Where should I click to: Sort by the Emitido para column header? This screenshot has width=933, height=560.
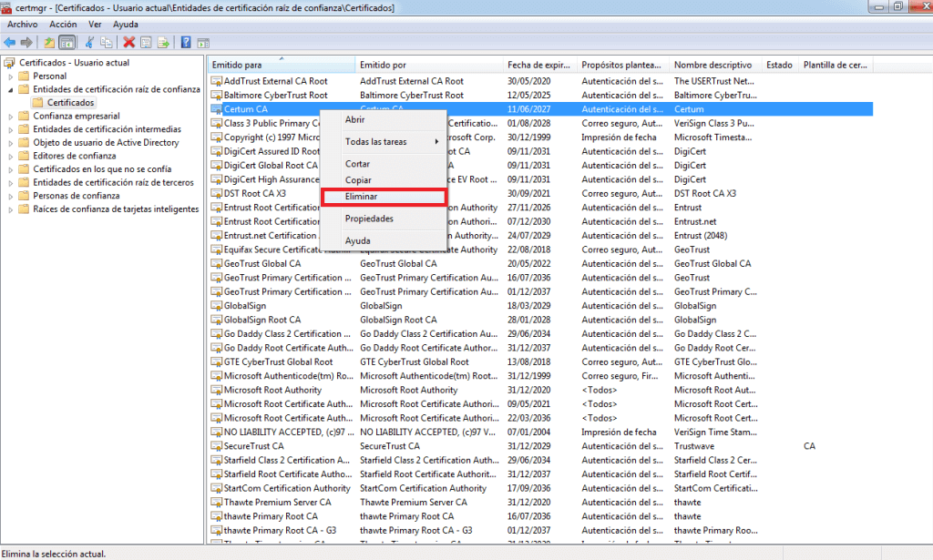[x=281, y=65]
